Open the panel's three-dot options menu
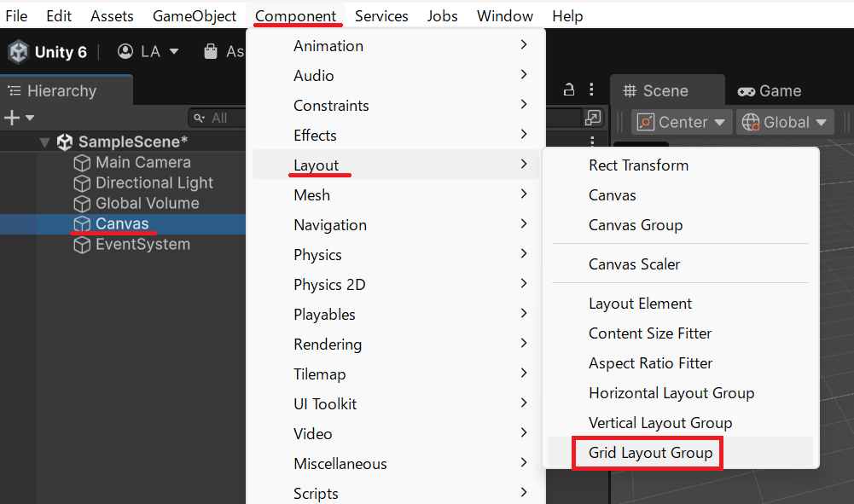The width and height of the screenshot is (854, 504). coord(592,90)
